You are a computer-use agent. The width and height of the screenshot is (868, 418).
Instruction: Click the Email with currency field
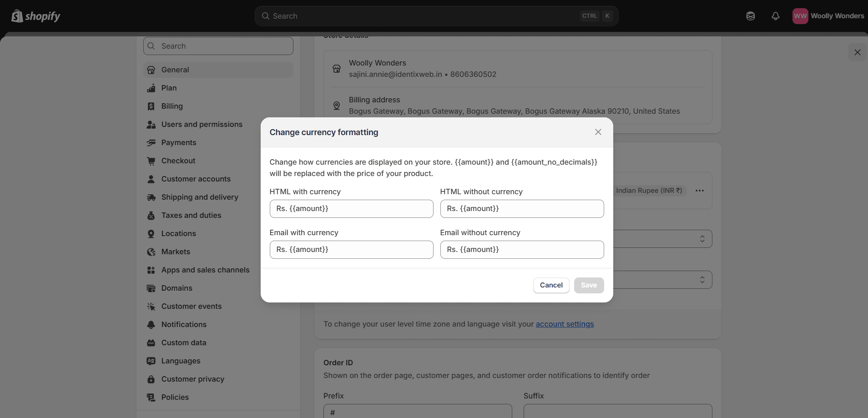(x=351, y=250)
